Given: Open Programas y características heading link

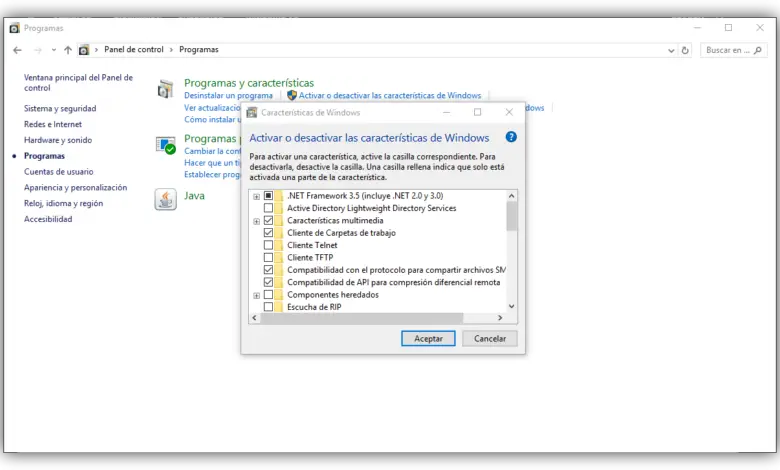Looking at the screenshot, I should 249,83.
